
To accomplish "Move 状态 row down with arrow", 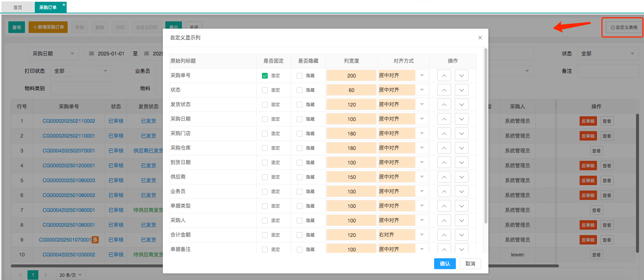I will tap(461, 90).
